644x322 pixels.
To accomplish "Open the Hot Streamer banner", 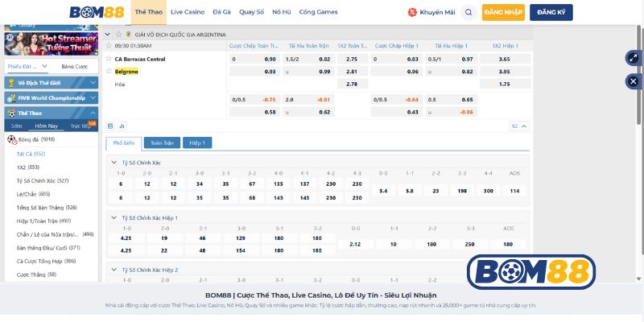I will pos(51,40).
